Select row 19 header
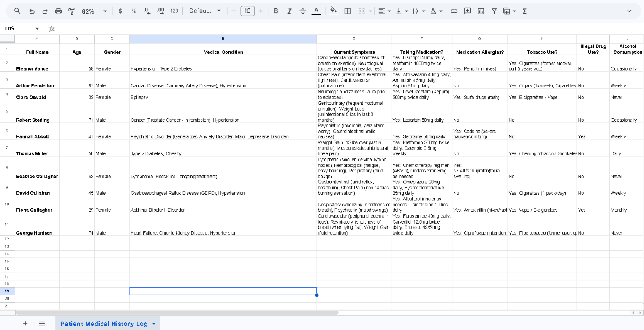The height and width of the screenshot is (330, 644). point(7,291)
